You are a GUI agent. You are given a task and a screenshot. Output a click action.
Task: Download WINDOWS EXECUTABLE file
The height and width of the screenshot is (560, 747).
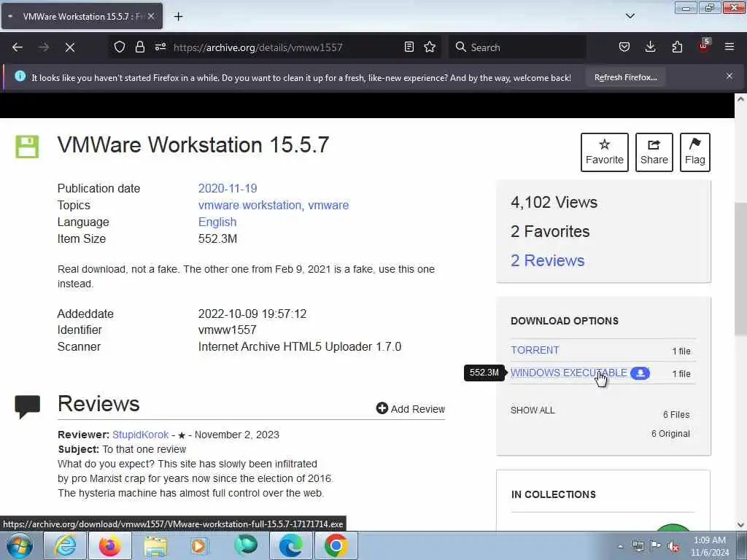pyautogui.click(x=569, y=373)
